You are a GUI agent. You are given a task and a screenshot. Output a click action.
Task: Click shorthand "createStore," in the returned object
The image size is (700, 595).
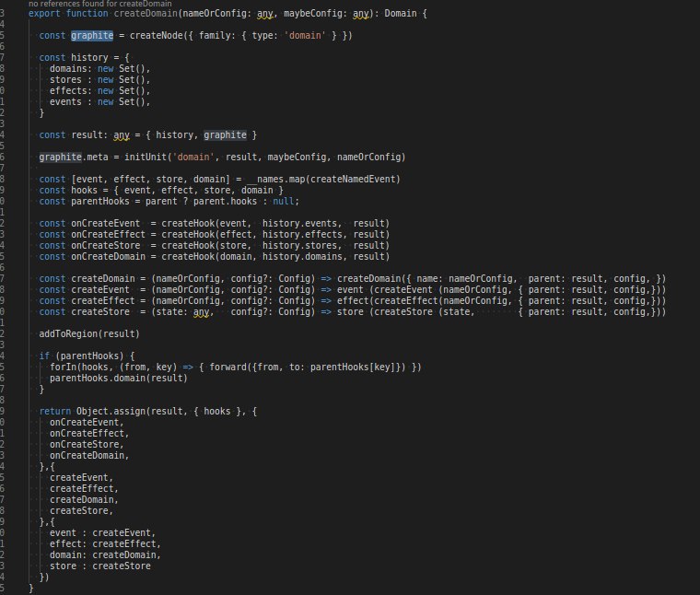pos(81,510)
